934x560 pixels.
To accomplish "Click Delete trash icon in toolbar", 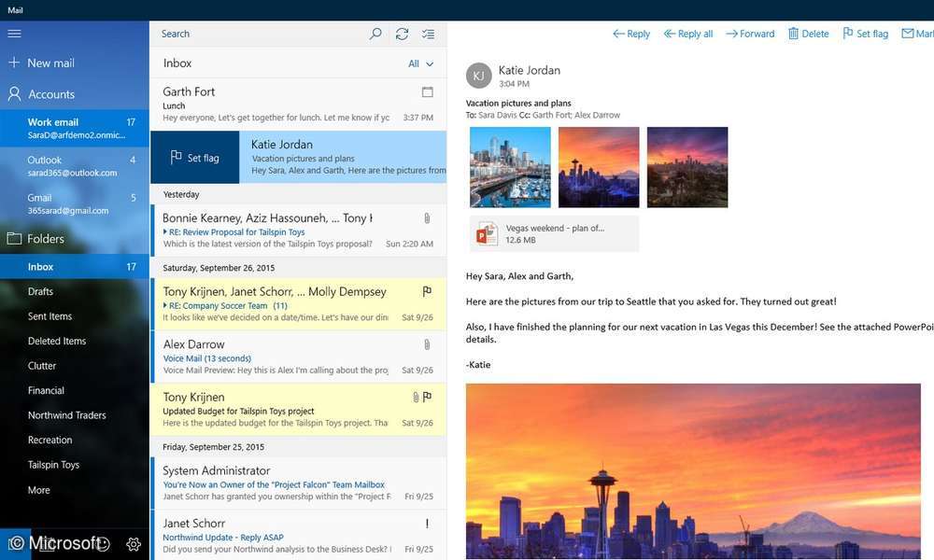I will tap(808, 34).
